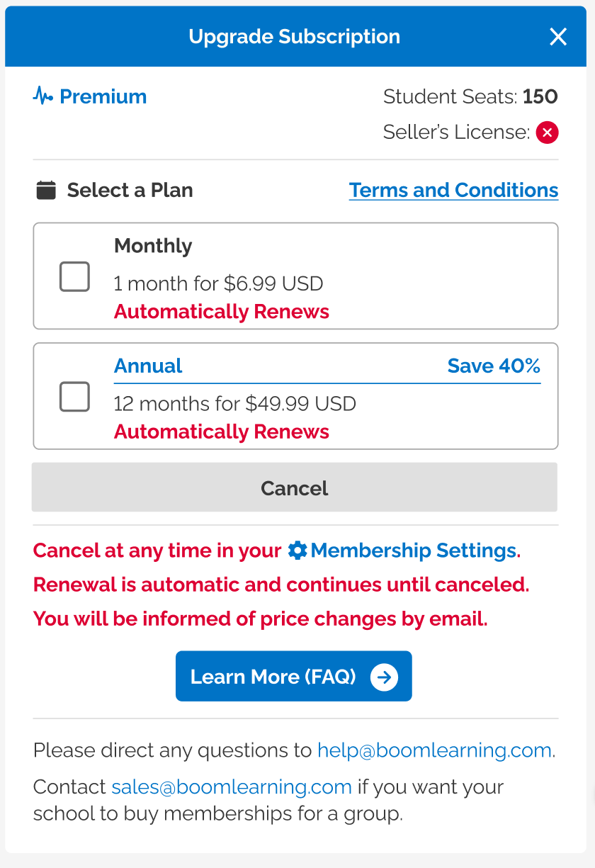Check the Annual plan checkbox
595x868 pixels.
pyautogui.click(x=74, y=397)
